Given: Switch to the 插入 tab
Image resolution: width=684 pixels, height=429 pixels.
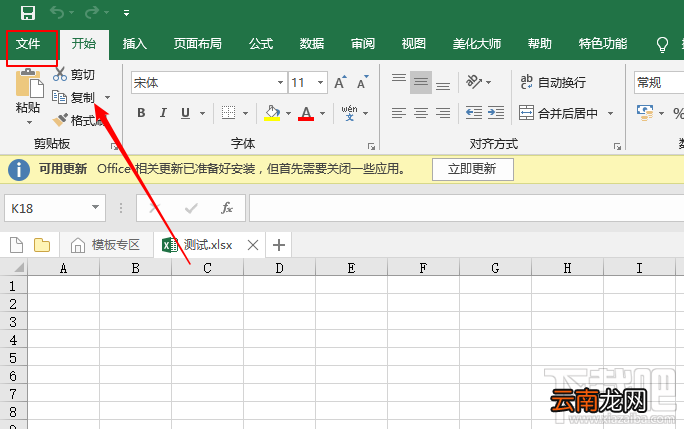Looking at the screenshot, I should [135, 44].
